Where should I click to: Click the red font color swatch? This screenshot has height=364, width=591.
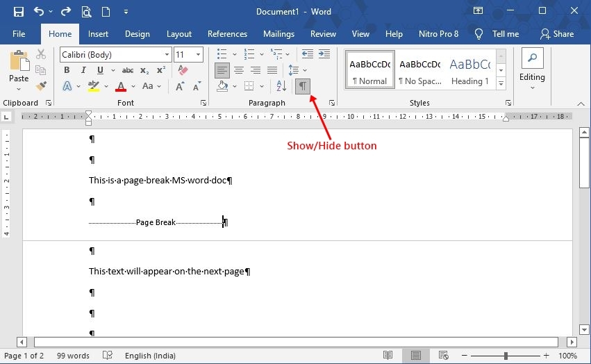coord(121,87)
